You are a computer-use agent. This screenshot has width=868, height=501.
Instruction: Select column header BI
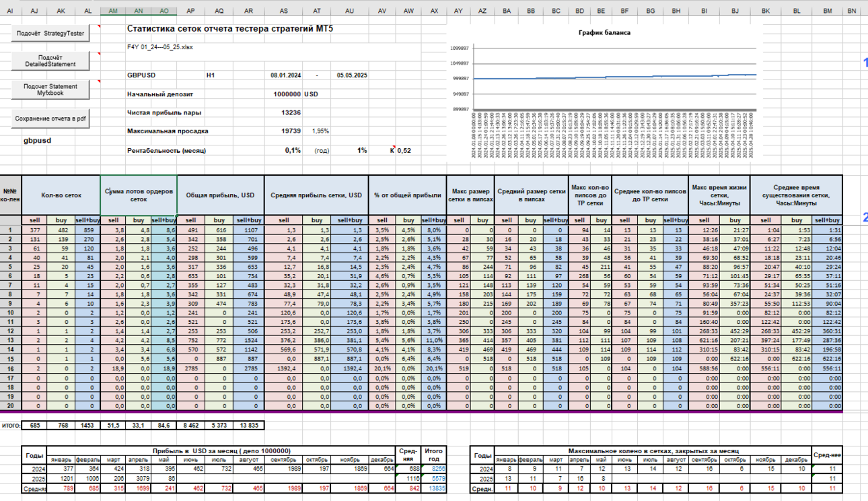(x=704, y=11)
